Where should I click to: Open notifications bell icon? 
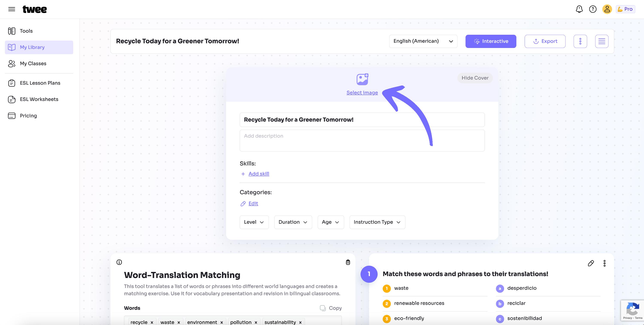pyautogui.click(x=579, y=9)
